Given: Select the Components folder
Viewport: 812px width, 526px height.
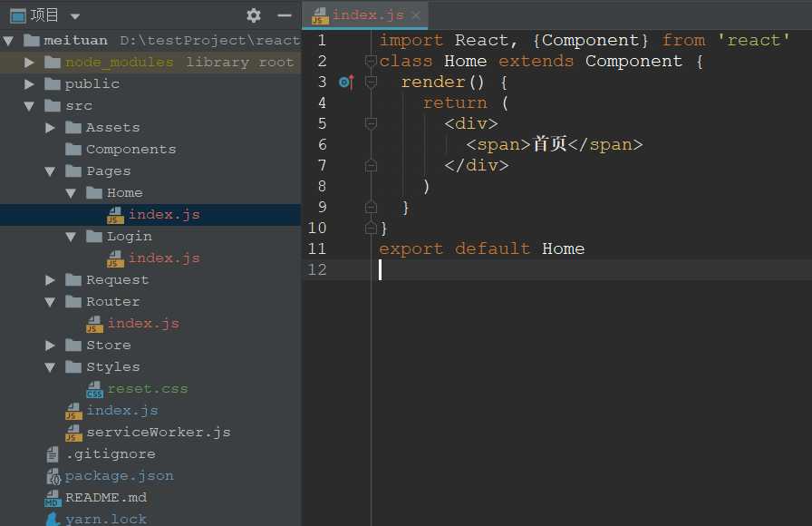Looking at the screenshot, I should coord(131,150).
